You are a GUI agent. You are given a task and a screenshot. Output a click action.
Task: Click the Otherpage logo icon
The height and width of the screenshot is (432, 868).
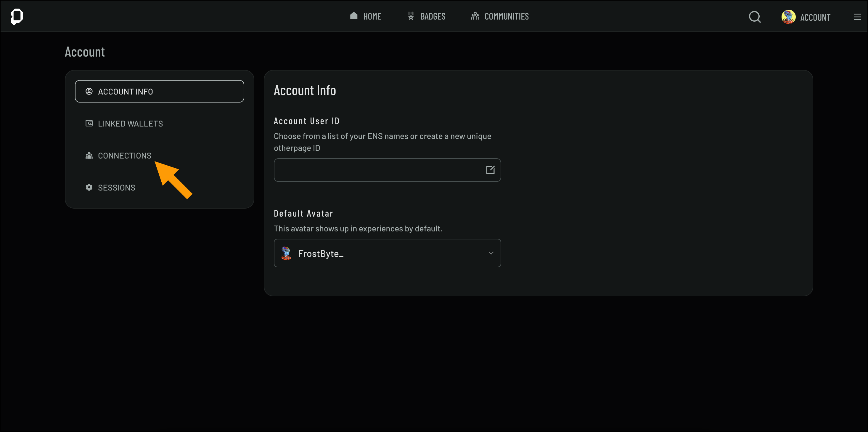coord(17,16)
